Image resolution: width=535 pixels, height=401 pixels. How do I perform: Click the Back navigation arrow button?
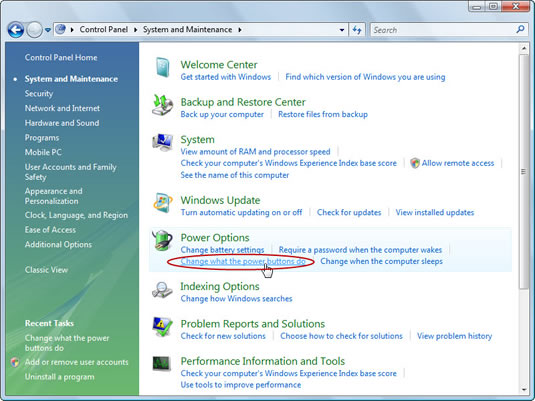(x=16, y=30)
